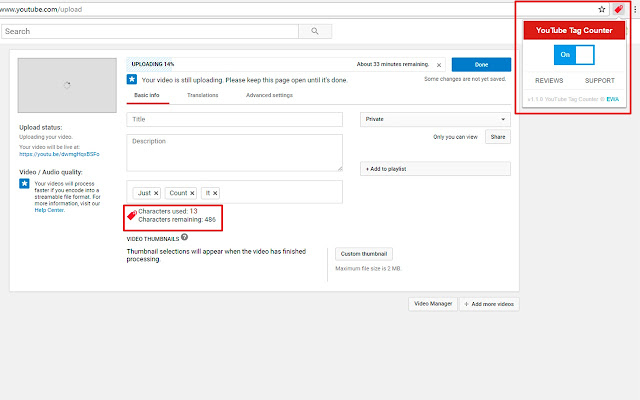Open the Video Manager

pos(433,304)
